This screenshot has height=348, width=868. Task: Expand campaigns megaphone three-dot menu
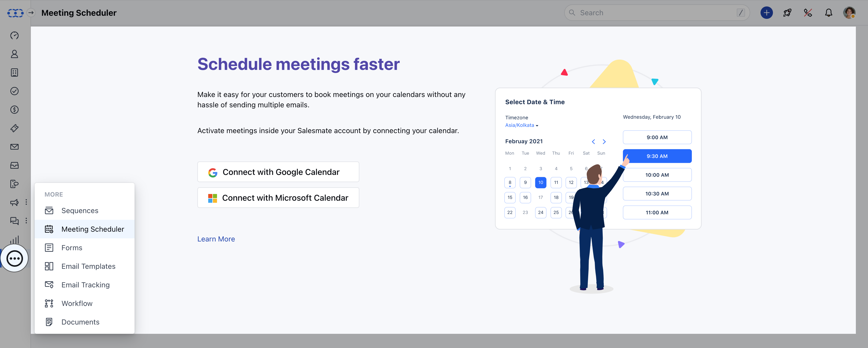click(x=26, y=202)
